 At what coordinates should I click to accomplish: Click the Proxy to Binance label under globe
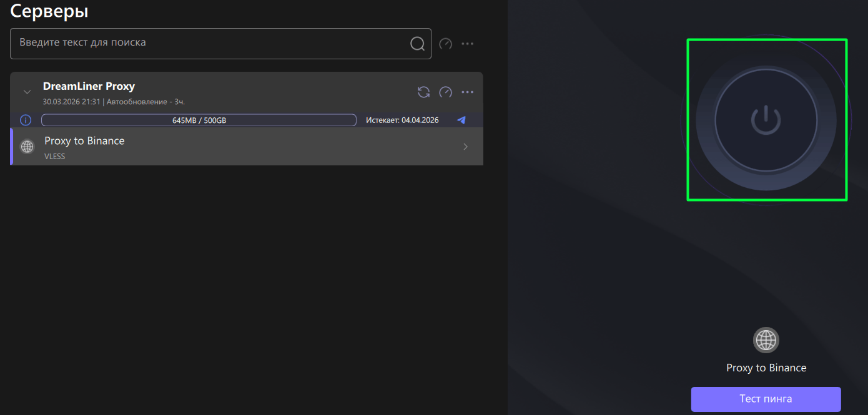766,368
